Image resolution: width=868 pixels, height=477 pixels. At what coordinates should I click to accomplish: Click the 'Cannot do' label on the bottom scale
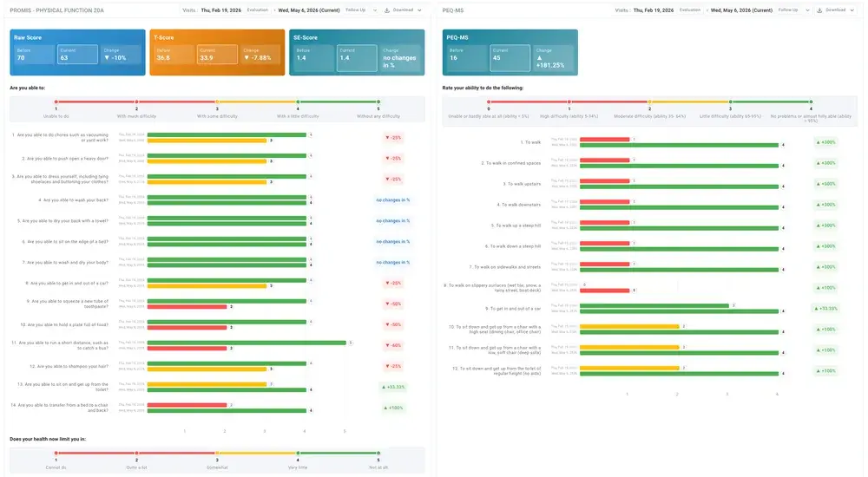pos(56,467)
